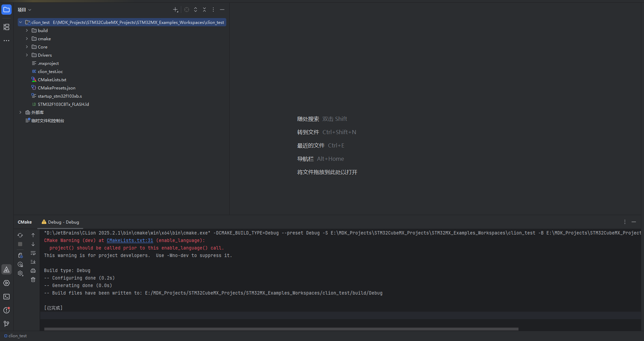Click the [已完成] output line
This screenshot has height=341, width=644.
[53, 308]
